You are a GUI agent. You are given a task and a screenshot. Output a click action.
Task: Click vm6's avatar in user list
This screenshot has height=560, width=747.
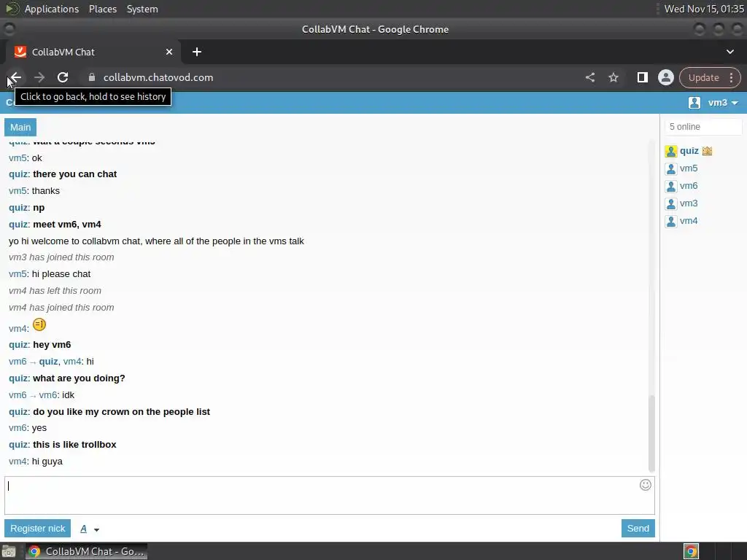pos(671,187)
